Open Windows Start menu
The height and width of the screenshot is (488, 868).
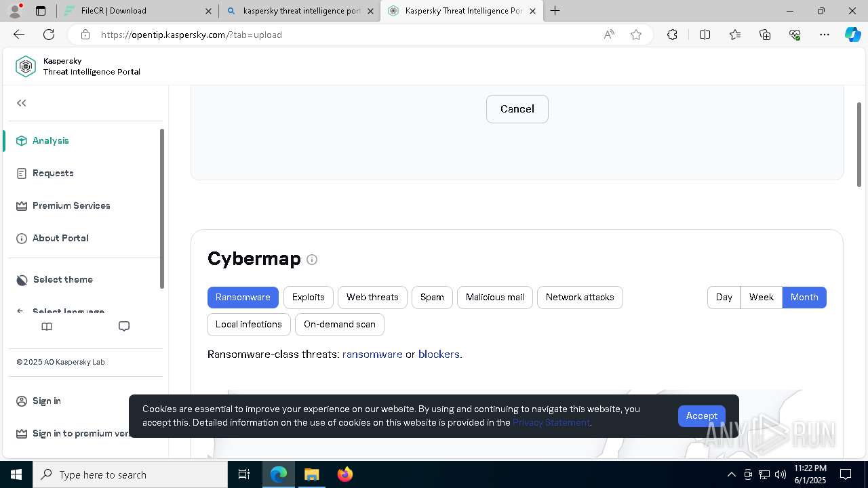(16, 474)
